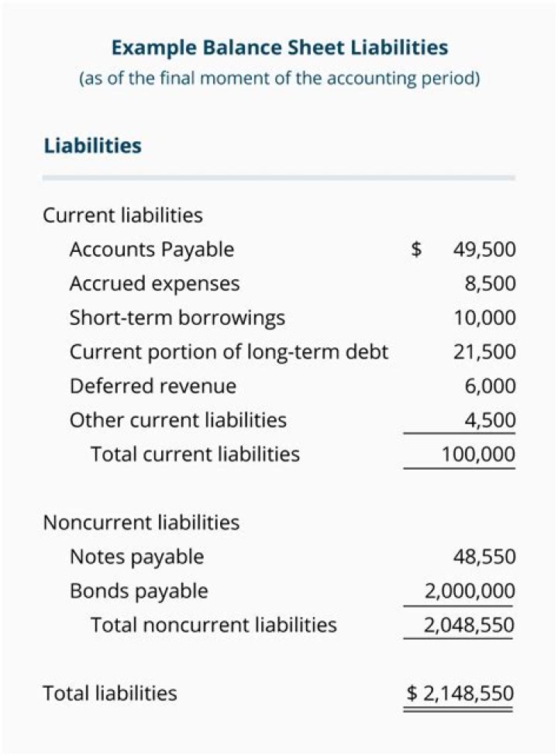This screenshot has height=756, width=558.
Task: Select the Current liabilities label
Action: 123,215
